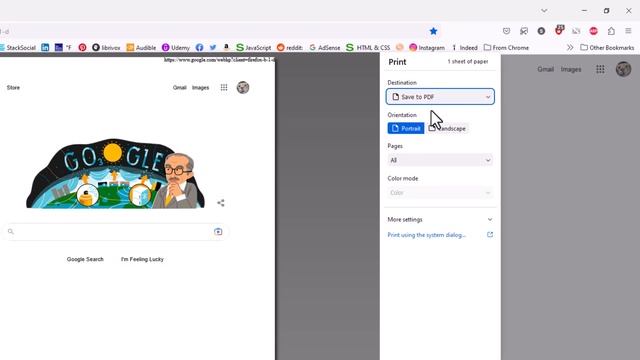
Task: Expand More settings section
Action: pos(440,220)
